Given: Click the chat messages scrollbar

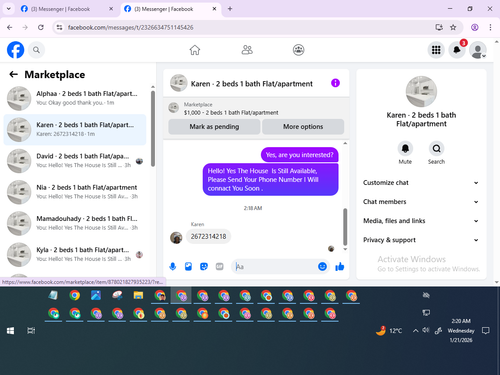Looking at the screenshot, I should tap(345, 227).
